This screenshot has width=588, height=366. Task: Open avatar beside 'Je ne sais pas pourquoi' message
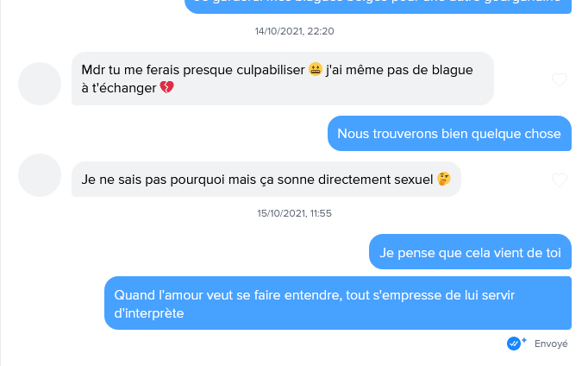tap(40, 175)
